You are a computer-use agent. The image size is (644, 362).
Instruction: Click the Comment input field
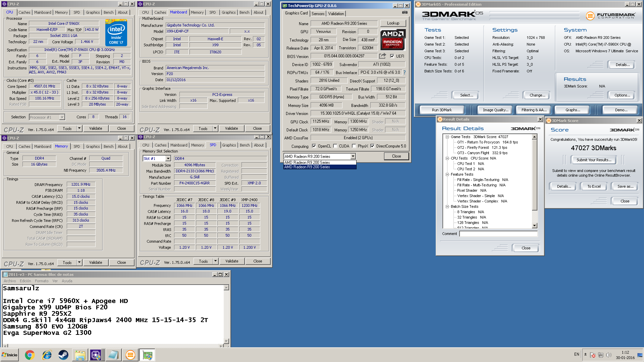498,234
